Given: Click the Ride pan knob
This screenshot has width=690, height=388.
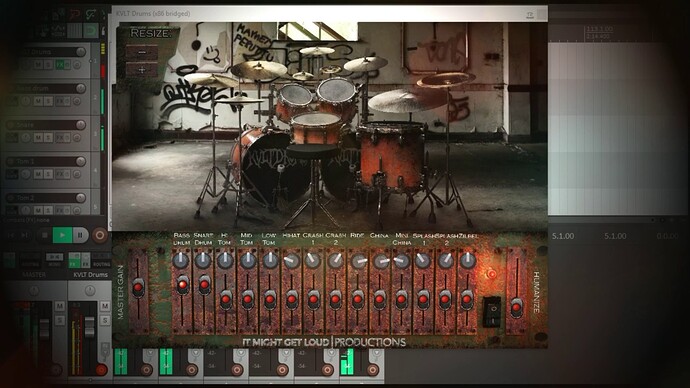Looking at the screenshot, I should 359,261.
